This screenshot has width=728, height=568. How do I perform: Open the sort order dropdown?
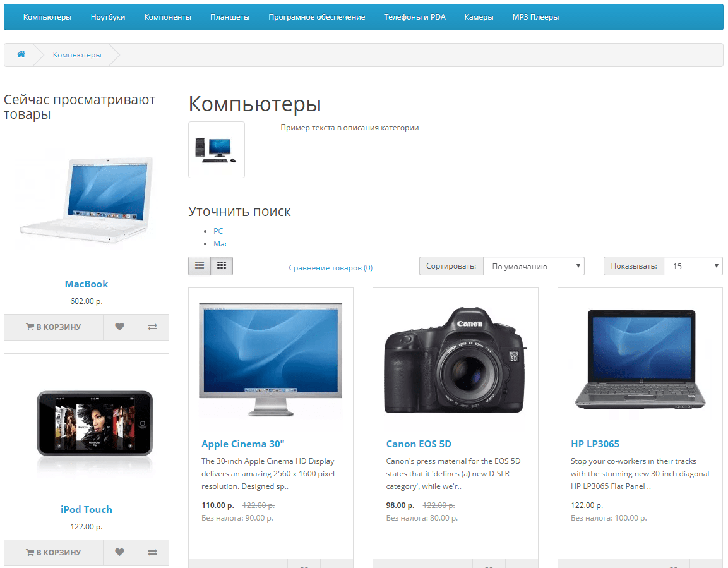tap(534, 266)
